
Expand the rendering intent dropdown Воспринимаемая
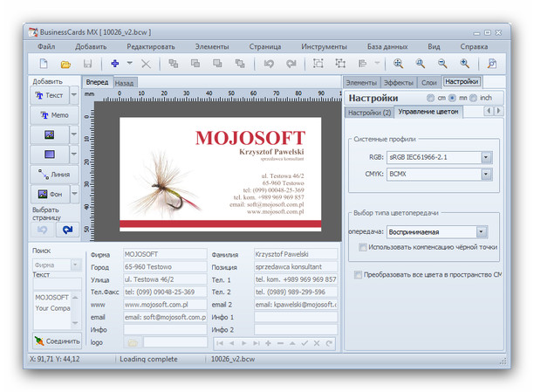pyautogui.click(x=481, y=232)
